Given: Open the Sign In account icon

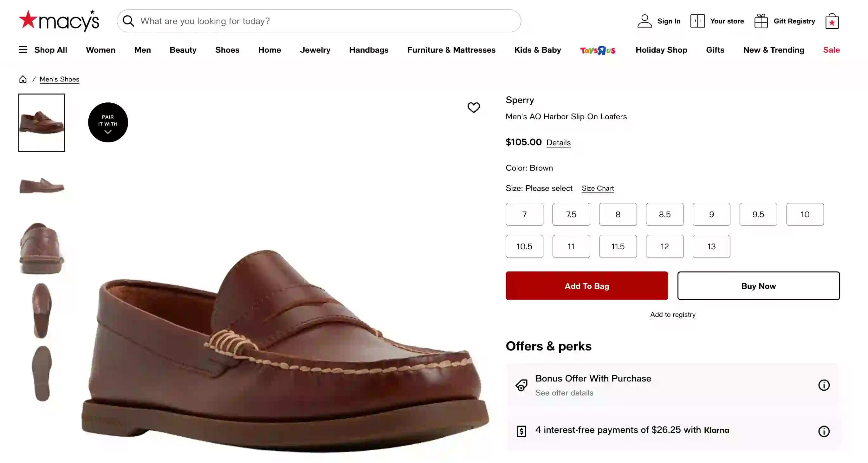Looking at the screenshot, I should 645,21.
